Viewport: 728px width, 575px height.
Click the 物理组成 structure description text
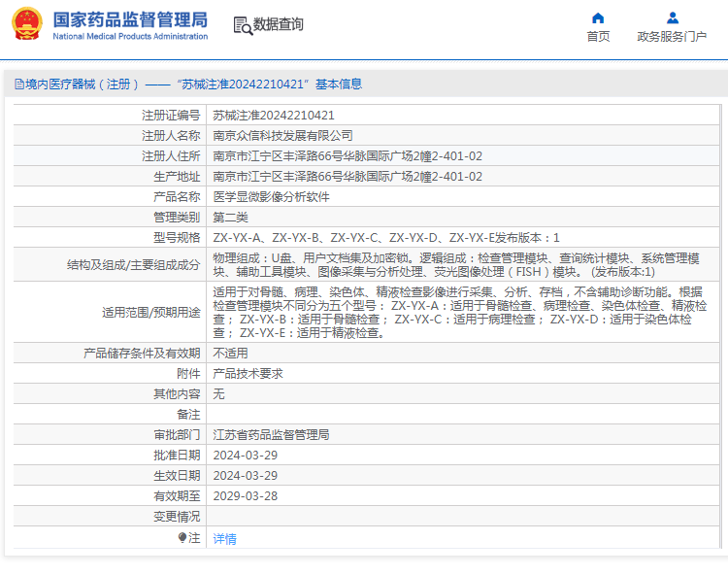[456, 265]
